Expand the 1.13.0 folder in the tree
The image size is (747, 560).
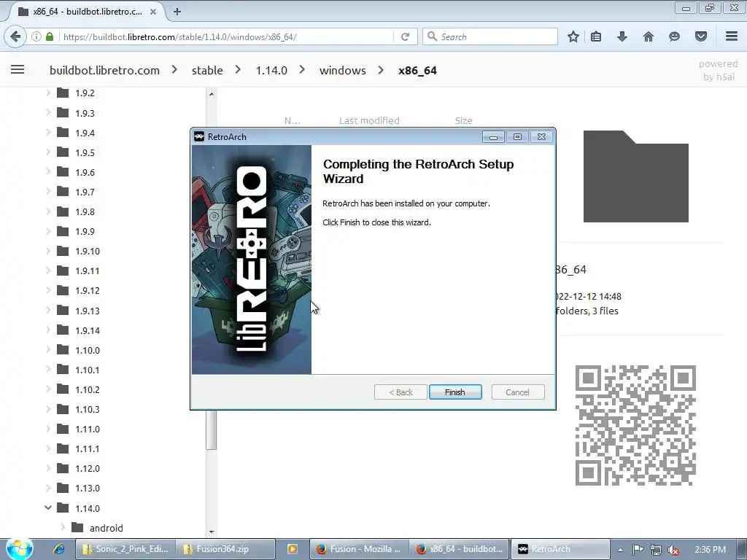coord(48,488)
